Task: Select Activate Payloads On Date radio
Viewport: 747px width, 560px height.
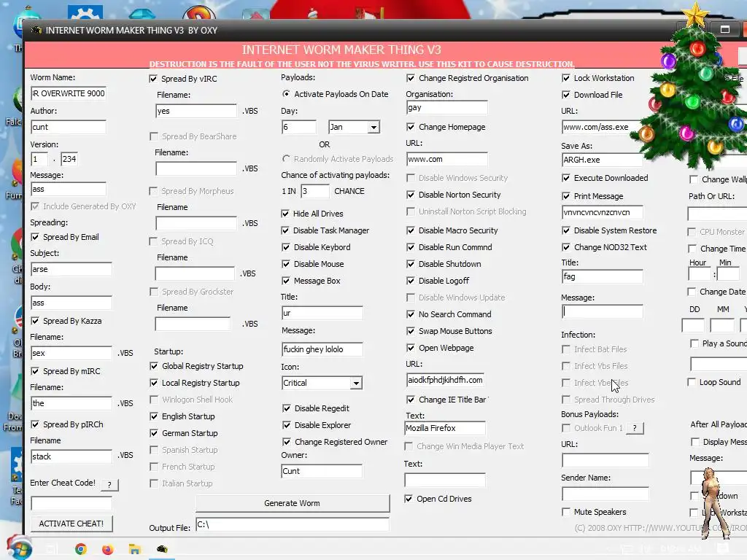Action: 286,94
